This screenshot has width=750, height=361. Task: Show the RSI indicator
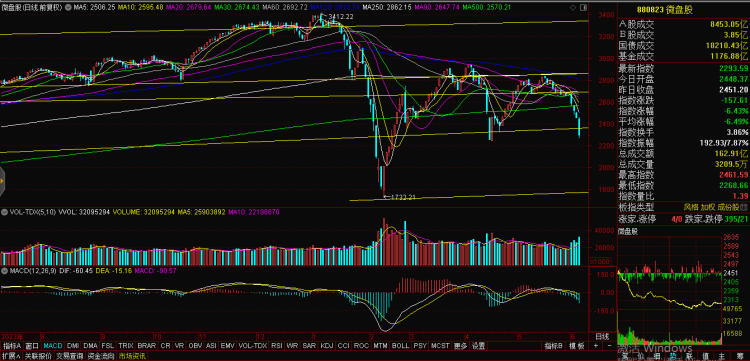click(x=276, y=345)
